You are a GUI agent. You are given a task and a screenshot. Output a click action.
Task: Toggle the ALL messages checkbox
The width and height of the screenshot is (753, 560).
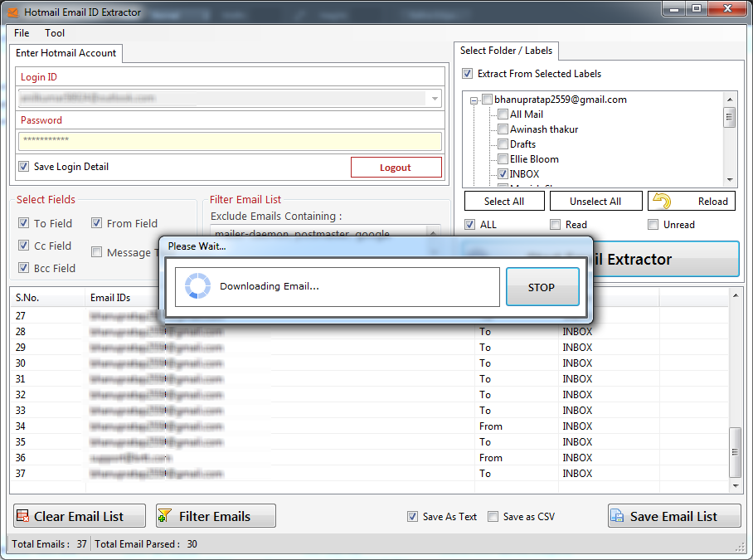pyautogui.click(x=470, y=224)
